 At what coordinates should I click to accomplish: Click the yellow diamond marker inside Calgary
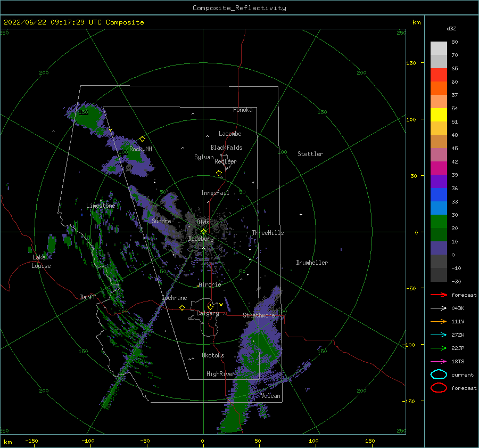click(x=210, y=307)
